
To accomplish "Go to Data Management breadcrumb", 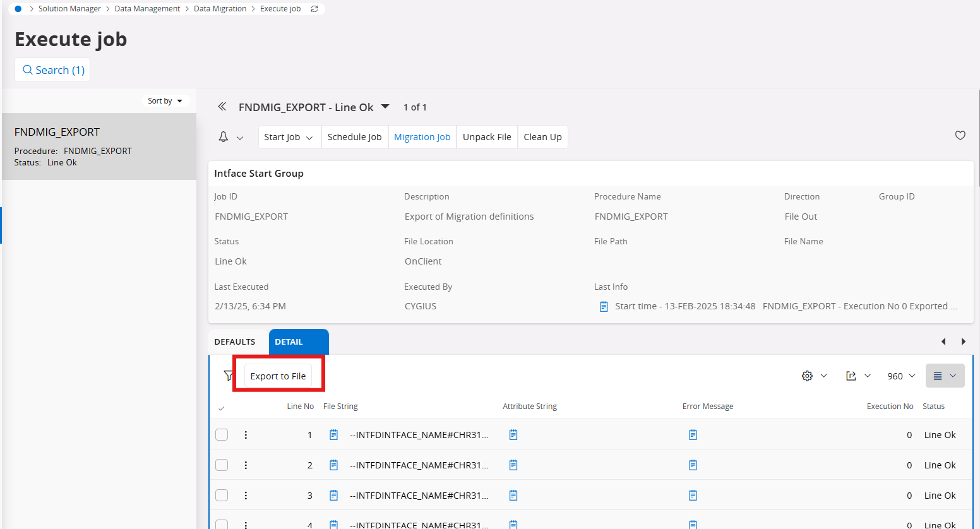I will click(147, 9).
